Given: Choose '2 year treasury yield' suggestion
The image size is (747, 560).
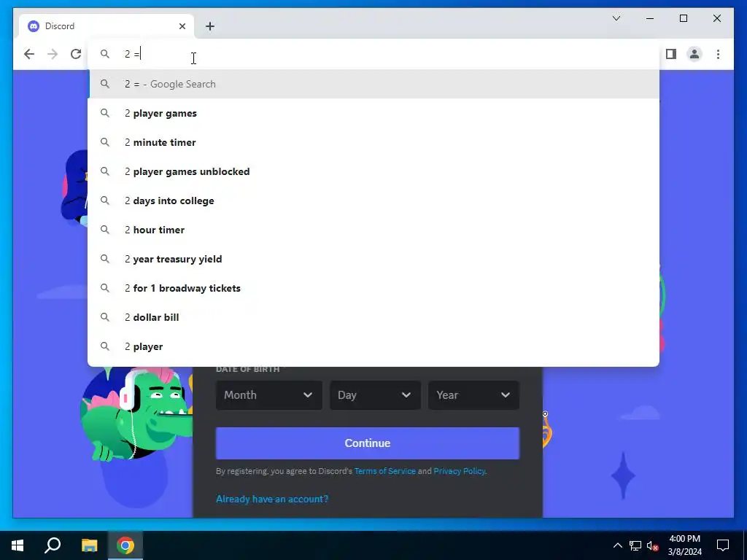Looking at the screenshot, I should tap(374, 259).
